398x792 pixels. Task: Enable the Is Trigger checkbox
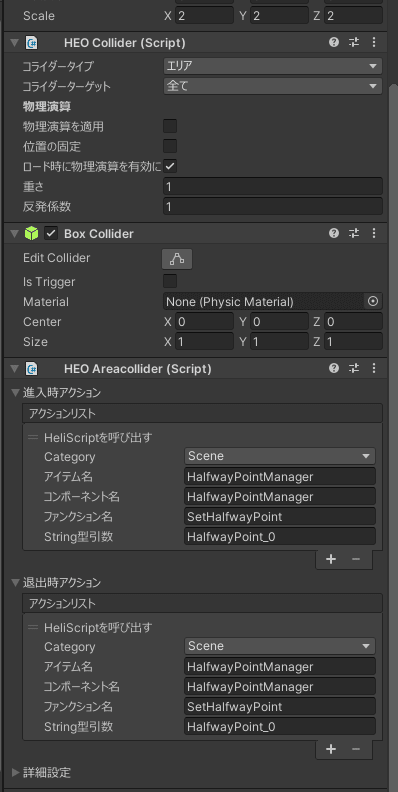(170, 281)
